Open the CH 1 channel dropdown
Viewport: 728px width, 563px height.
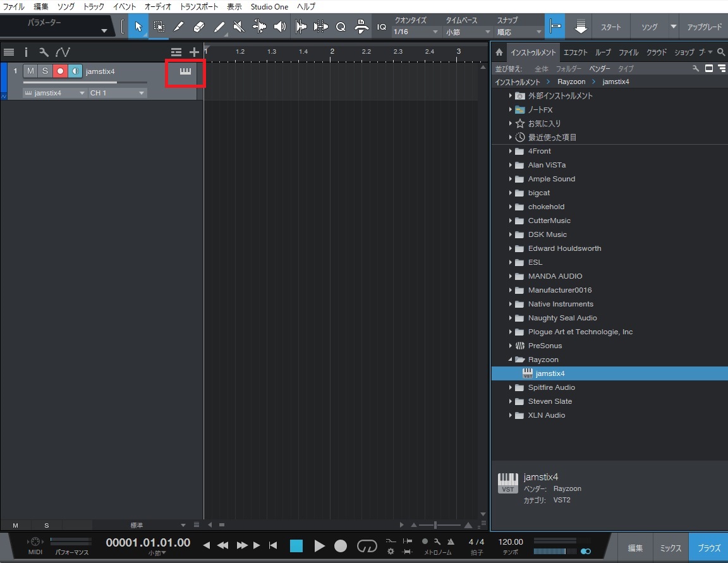[x=117, y=93]
